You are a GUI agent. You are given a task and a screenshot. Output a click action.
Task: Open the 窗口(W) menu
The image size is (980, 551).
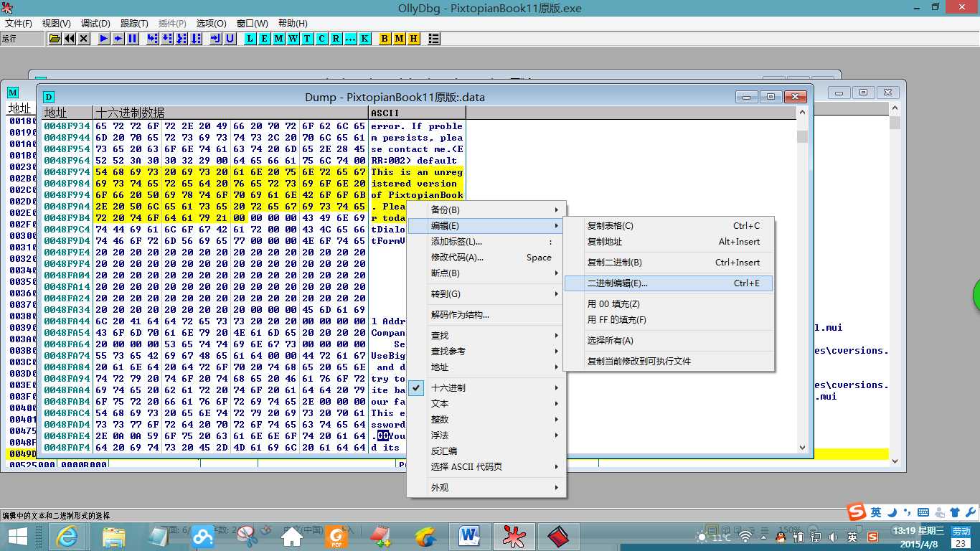click(x=254, y=23)
